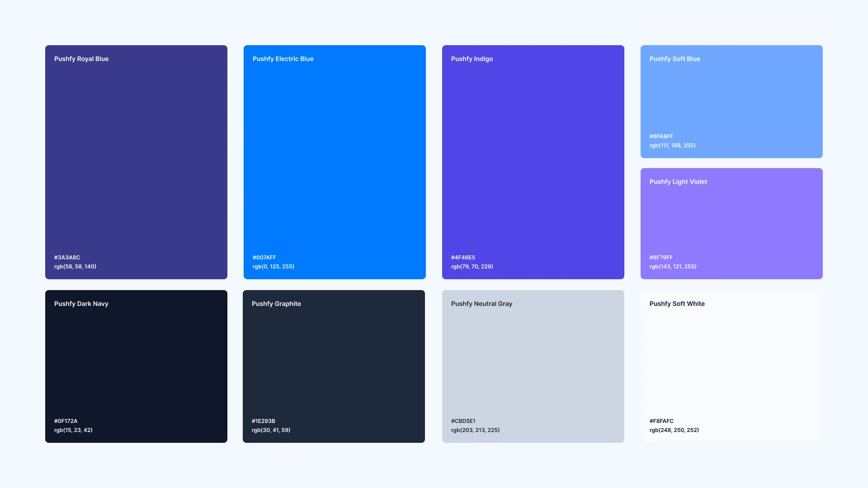Click the rgb(15, 23, 42) value
Screen dimensions: 868x488
click(73, 430)
